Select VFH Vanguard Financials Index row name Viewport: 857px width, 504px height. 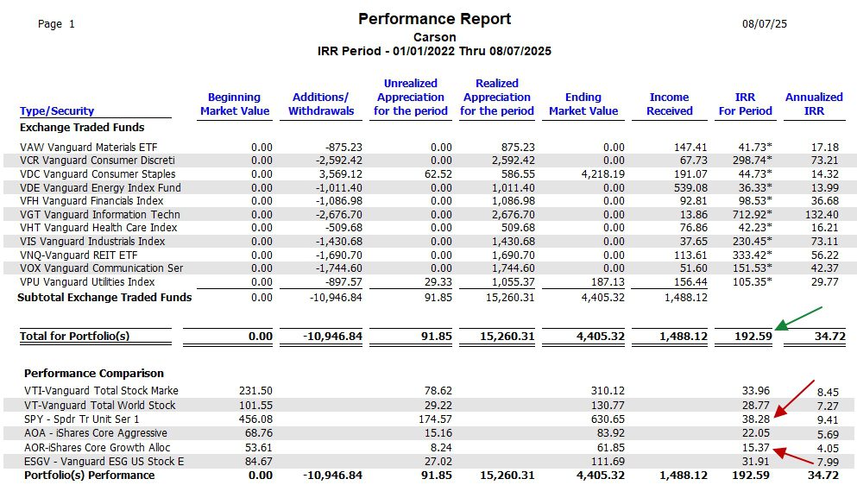[x=91, y=200]
